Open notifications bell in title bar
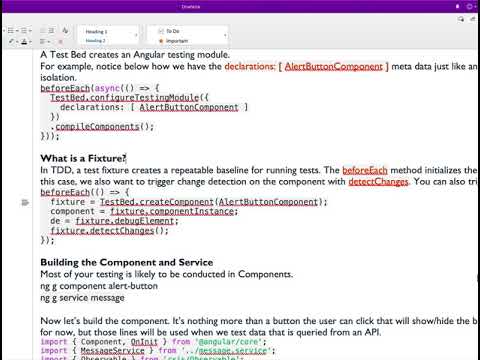The height and width of the screenshot is (360, 480). click(x=458, y=6)
